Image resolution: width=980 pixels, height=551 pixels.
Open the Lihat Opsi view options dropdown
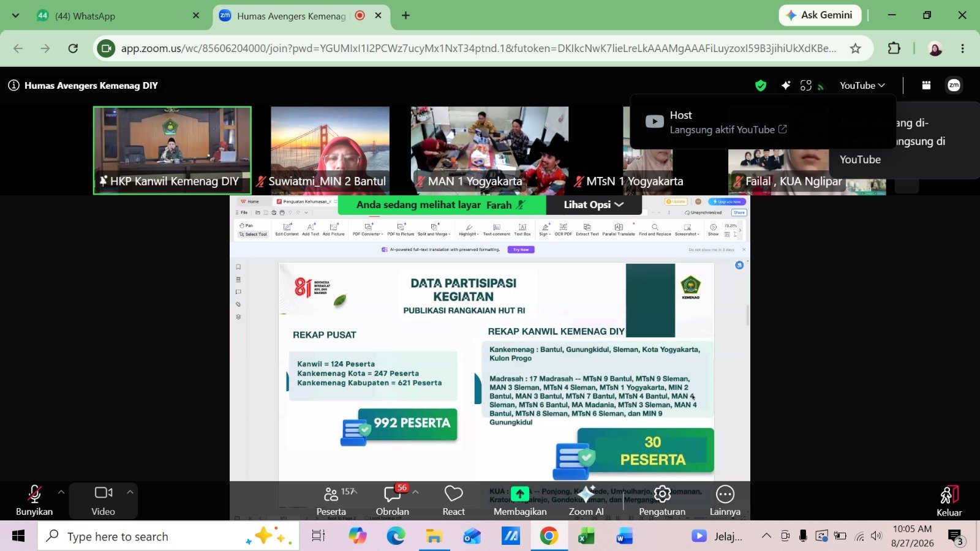[594, 204]
